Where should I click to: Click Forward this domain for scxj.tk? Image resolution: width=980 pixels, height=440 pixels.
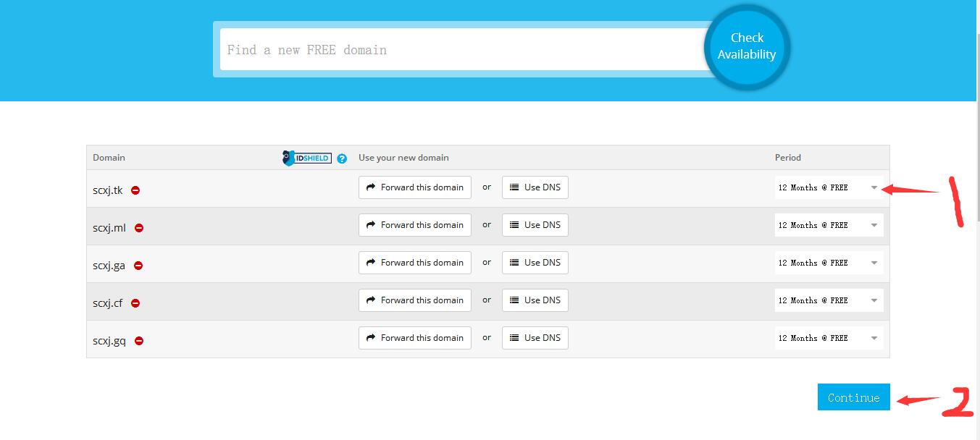coord(414,187)
